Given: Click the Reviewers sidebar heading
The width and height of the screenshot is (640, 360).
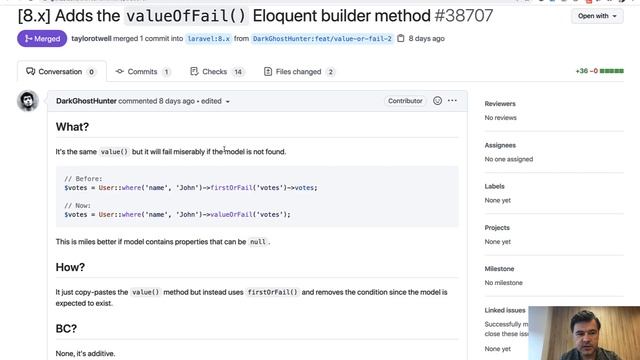Looking at the screenshot, I should (x=500, y=104).
